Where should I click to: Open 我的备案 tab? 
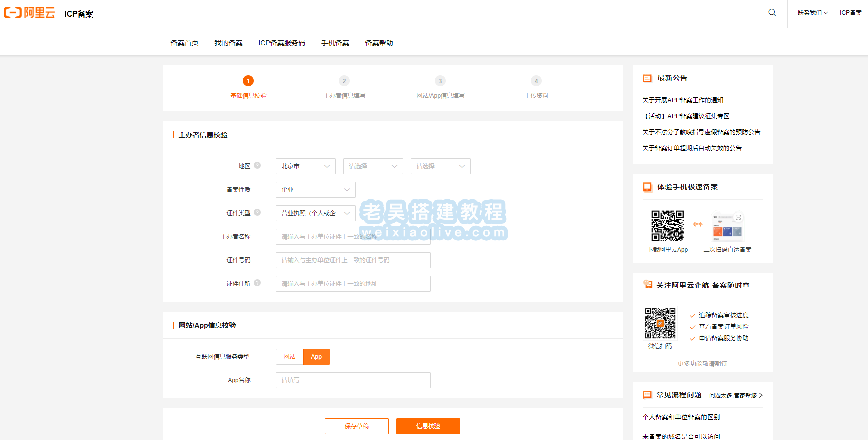(x=228, y=43)
